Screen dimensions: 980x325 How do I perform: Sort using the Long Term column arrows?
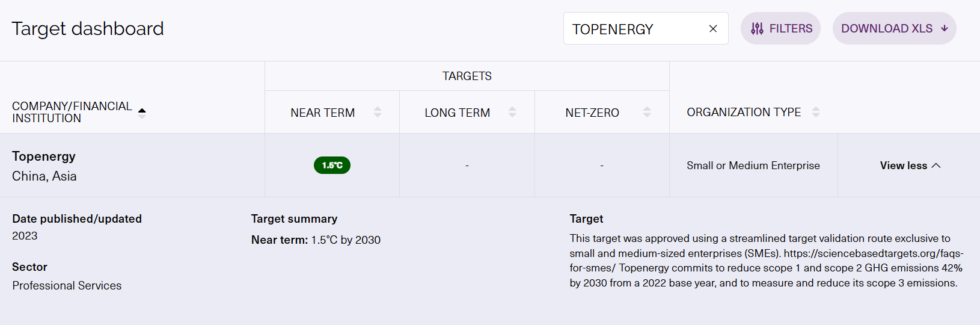[x=512, y=112]
